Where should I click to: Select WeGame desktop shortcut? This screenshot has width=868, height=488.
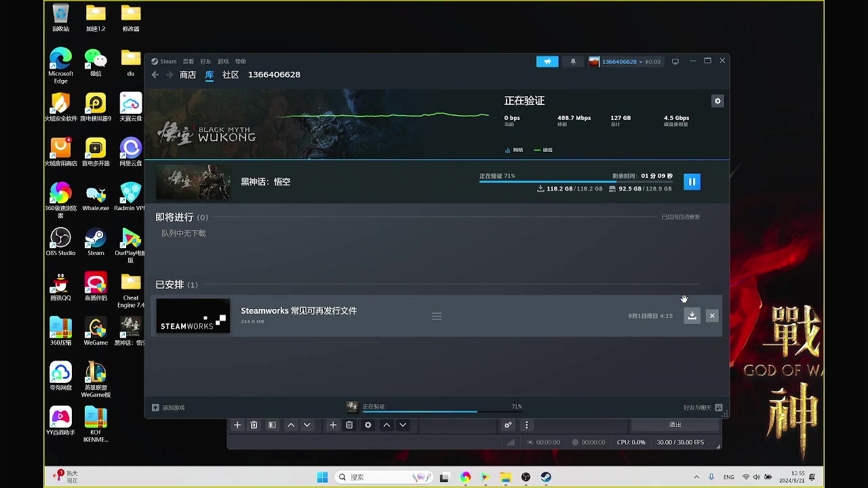96,331
